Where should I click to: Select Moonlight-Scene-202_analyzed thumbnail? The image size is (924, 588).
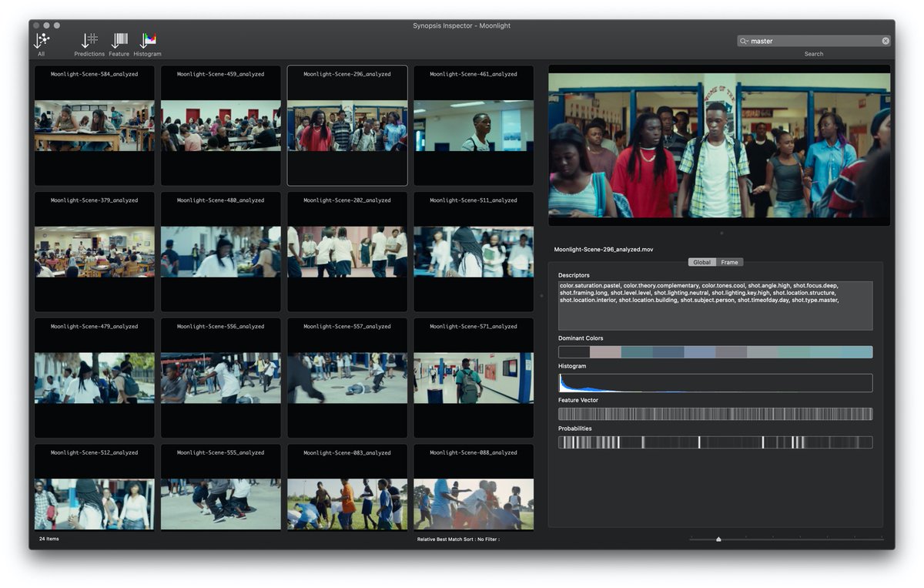(x=347, y=252)
